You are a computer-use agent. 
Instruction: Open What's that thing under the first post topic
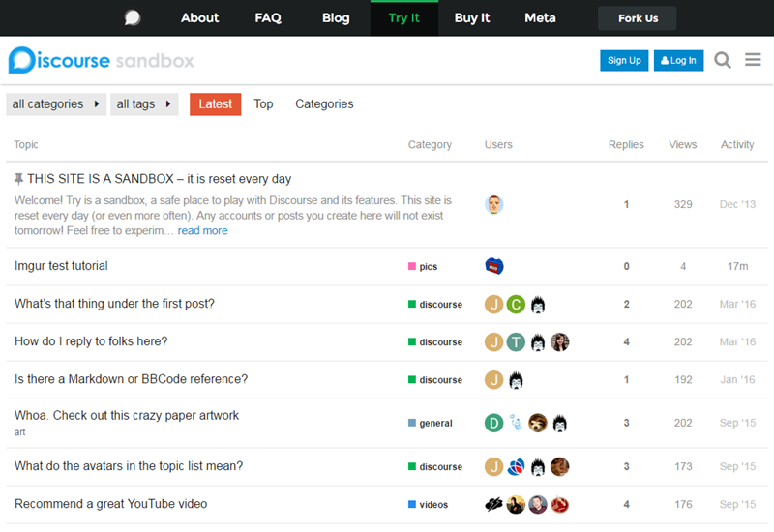[114, 304]
